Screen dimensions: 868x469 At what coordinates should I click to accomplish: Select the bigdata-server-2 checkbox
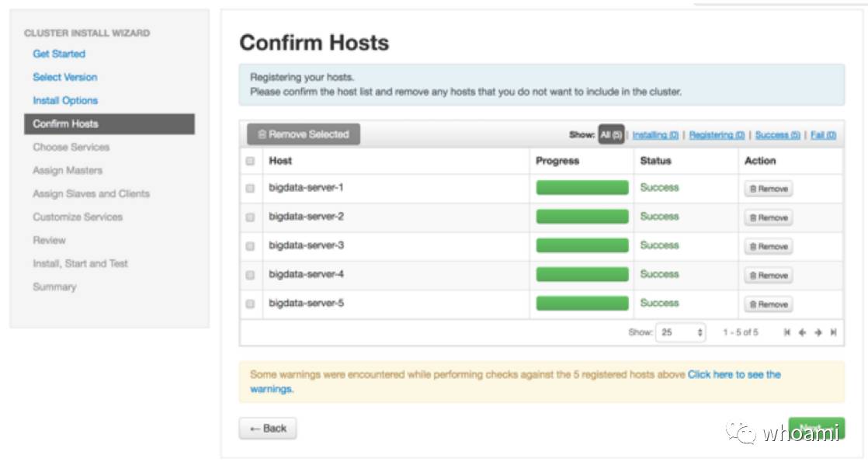tap(250, 217)
